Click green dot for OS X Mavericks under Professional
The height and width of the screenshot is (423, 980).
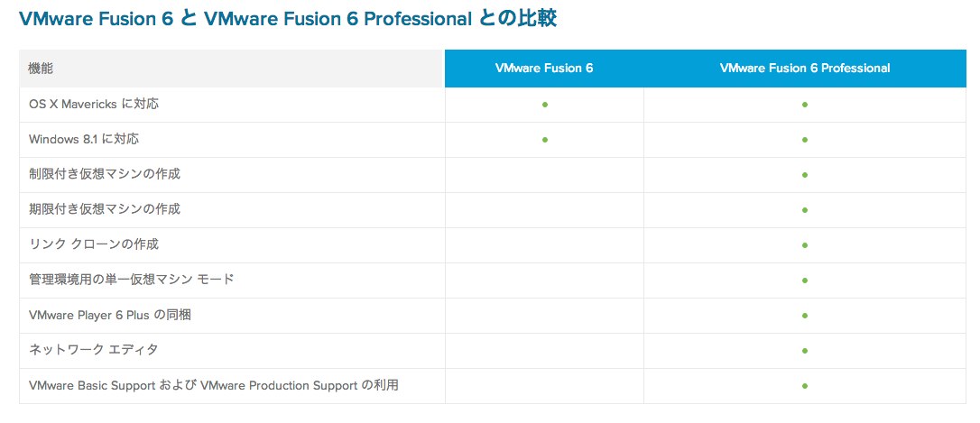coord(805,105)
